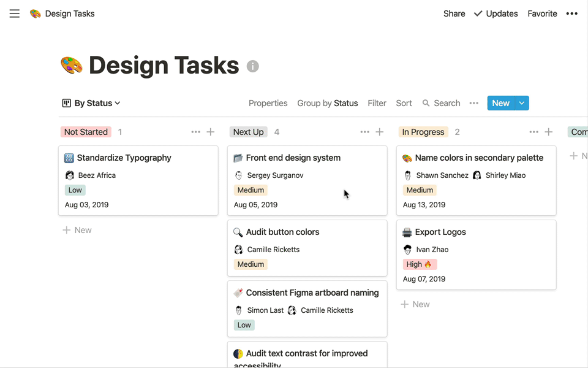
Task: Open the Standardize Typography card
Action: (124, 158)
